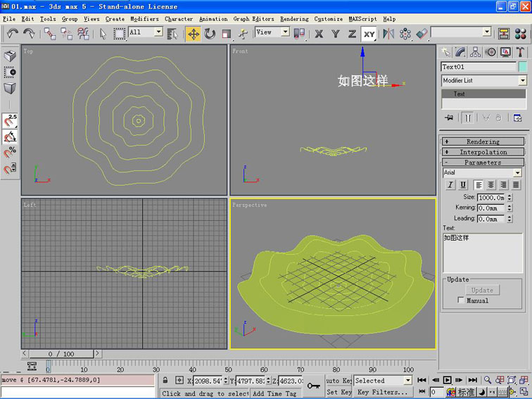Restrict transform to Y axis

click(x=336, y=34)
